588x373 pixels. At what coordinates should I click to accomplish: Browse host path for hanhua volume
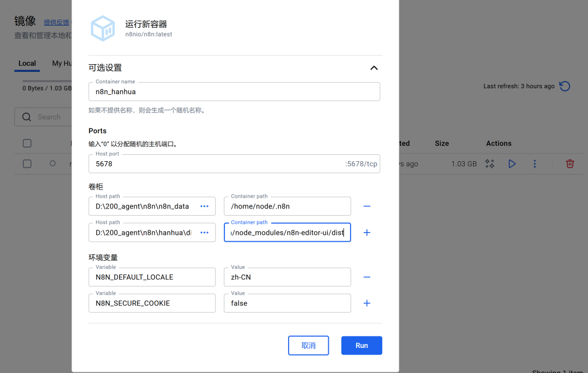pyautogui.click(x=204, y=233)
